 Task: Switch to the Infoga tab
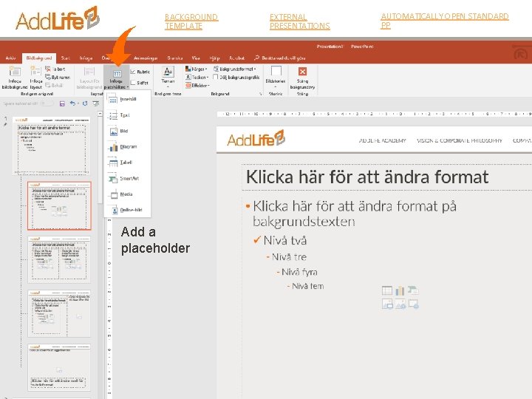click(86, 58)
